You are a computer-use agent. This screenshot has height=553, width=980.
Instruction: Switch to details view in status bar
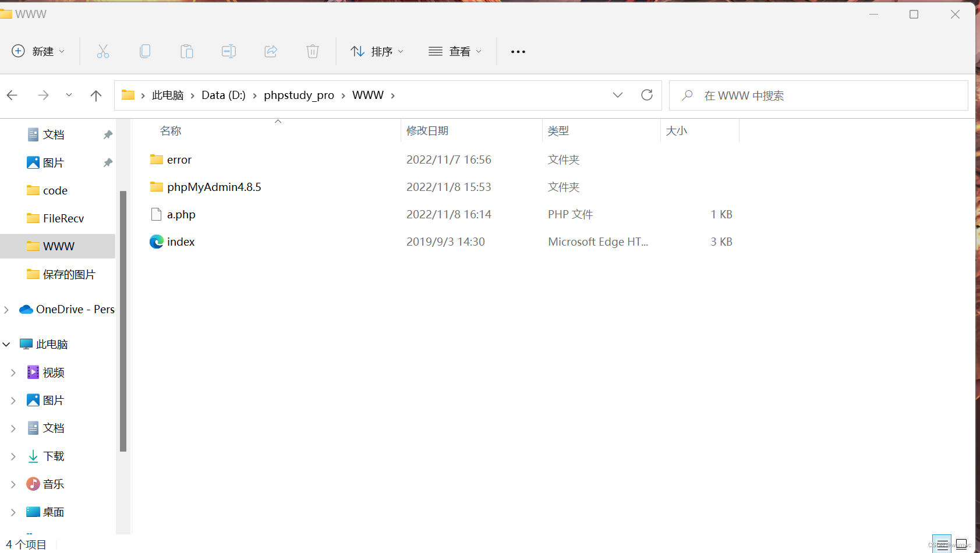pos(942,544)
